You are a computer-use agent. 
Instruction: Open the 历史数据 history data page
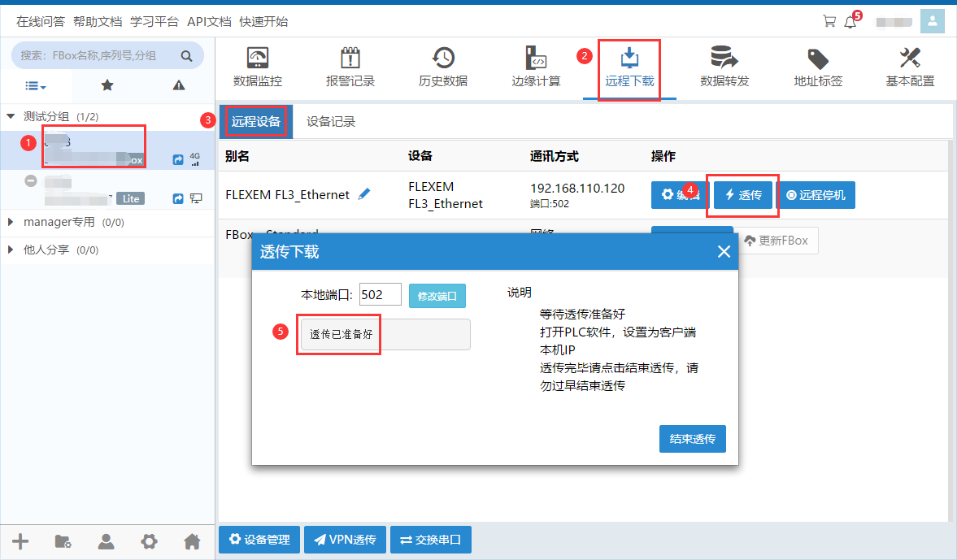[x=443, y=67]
